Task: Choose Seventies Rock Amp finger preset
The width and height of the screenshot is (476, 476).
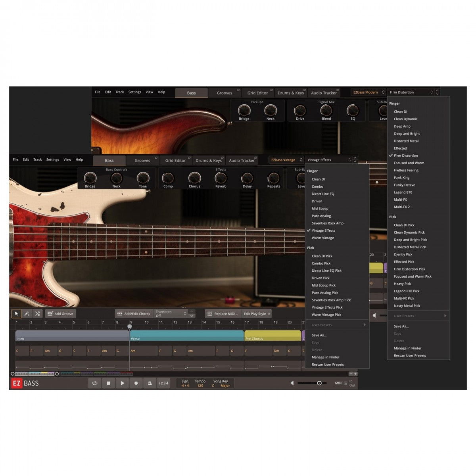Action: coord(337,223)
